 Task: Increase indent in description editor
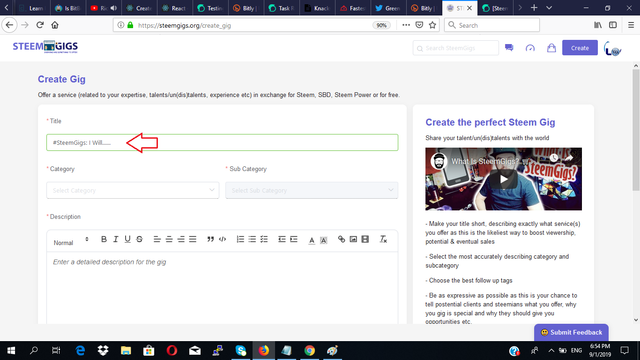[x=293, y=239]
